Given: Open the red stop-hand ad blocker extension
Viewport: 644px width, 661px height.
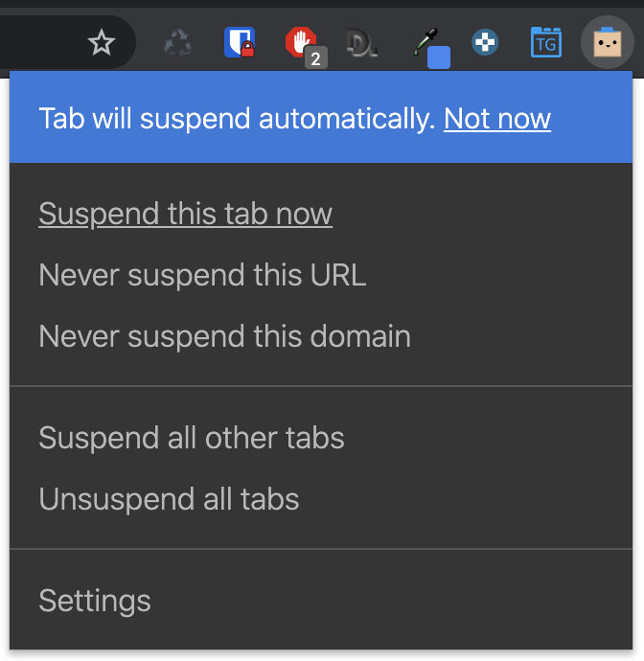Looking at the screenshot, I should click(x=300, y=41).
